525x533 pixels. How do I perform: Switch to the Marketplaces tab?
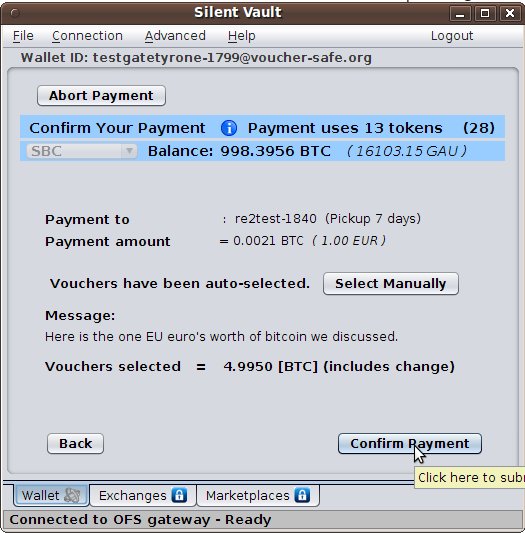click(x=258, y=495)
